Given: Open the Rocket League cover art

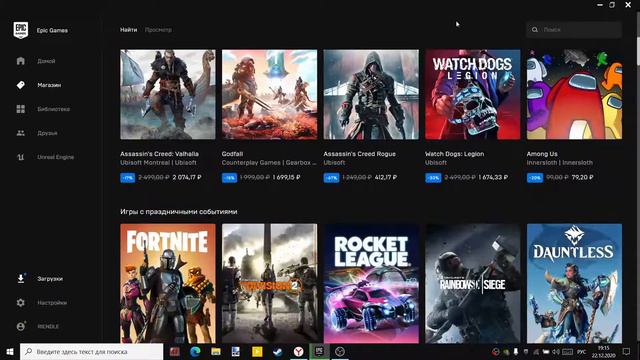Looking at the screenshot, I should point(371,283).
